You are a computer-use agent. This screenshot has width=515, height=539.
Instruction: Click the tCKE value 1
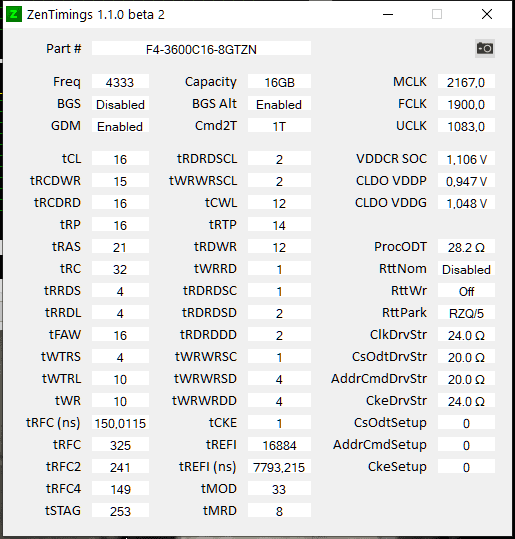(x=279, y=422)
